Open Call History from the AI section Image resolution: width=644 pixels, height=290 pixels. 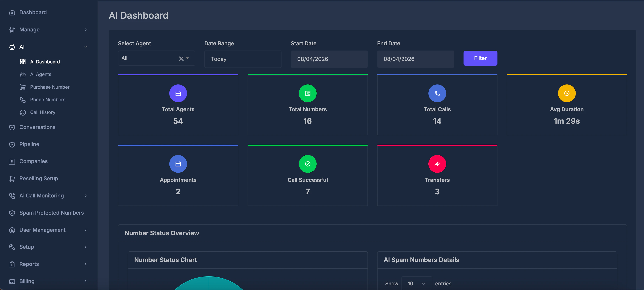pyautogui.click(x=42, y=112)
